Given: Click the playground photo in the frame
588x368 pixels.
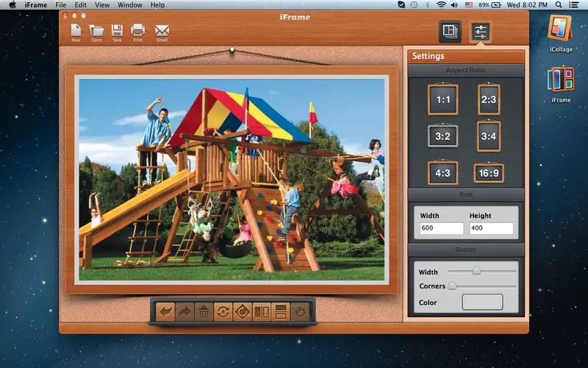Looking at the screenshot, I should [232, 180].
